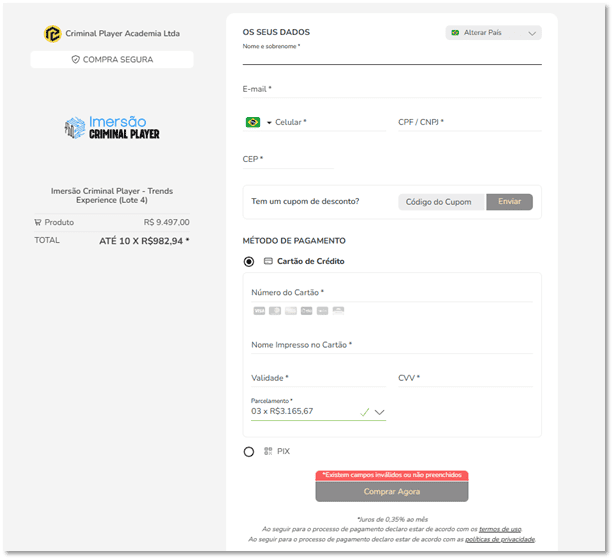Click the Nome e sobrenome field
Viewport: 614px width, 560px height.
pyautogui.click(x=392, y=57)
